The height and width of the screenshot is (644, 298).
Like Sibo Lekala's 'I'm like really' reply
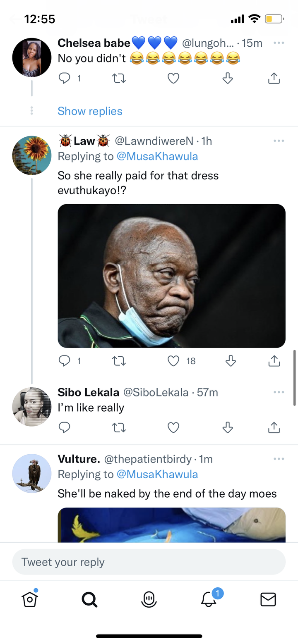tap(173, 427)
